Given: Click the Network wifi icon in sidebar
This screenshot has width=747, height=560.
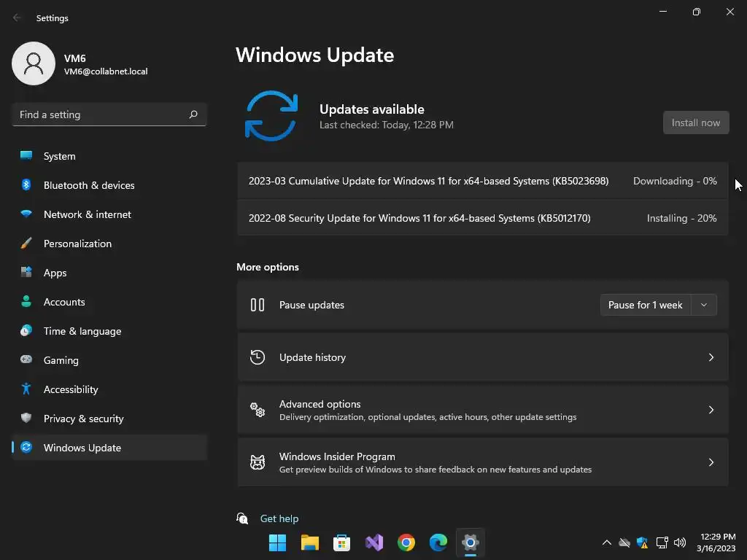Looking at the screenshot, I should point(26,214).
